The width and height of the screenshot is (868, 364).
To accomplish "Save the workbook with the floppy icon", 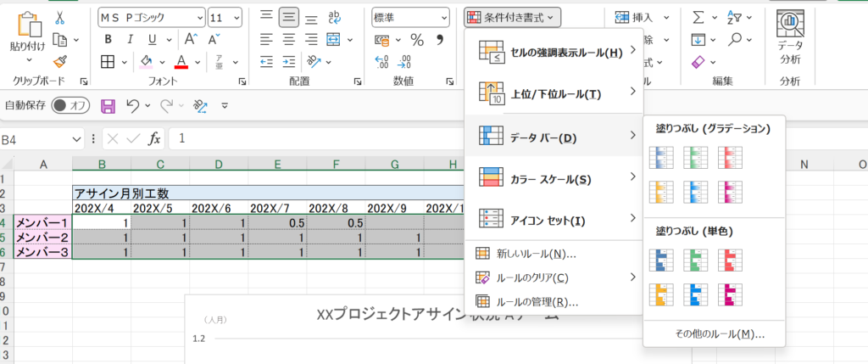I will click(108, 106).
